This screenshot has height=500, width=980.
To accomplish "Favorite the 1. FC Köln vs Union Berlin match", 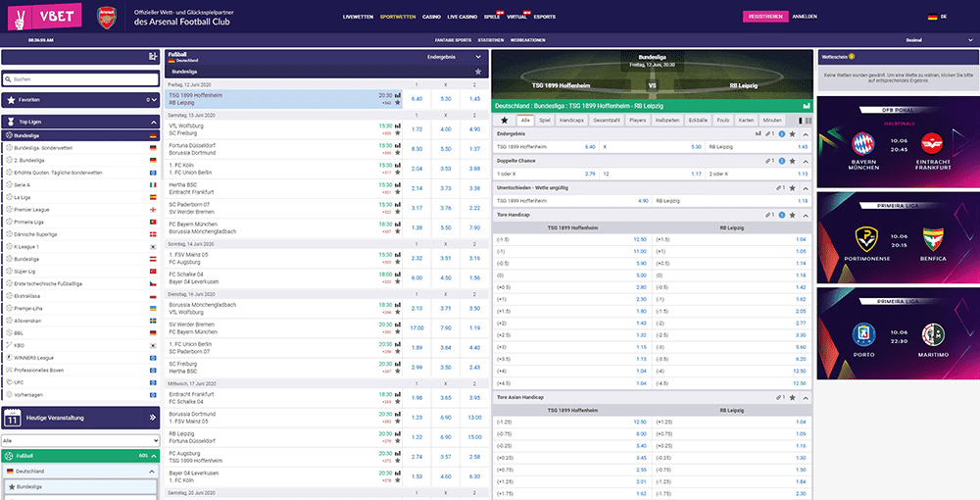I will 398,173.
